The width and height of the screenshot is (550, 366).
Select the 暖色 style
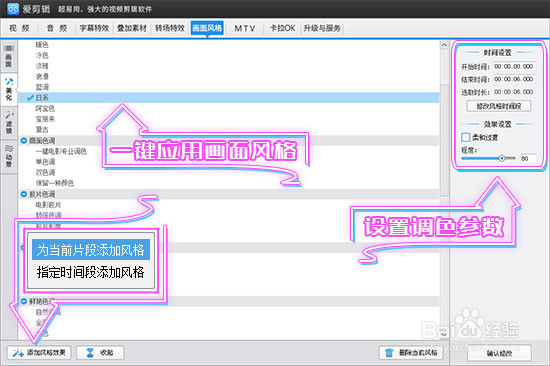click(42, 45)
